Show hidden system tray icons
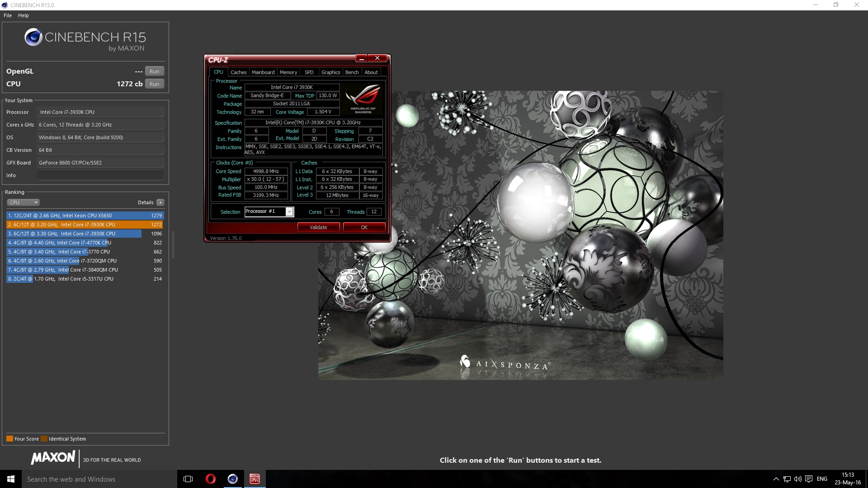Image resolution: width=868 pixels, height=488 pixels. tap(776, 479)
